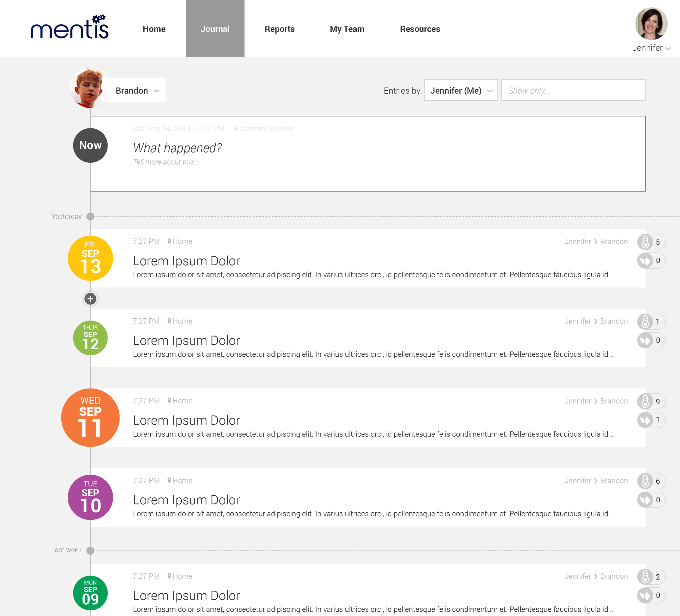Screen dimensions: 680x616
Task: Click Brandon's avatar photo
Action: (x=90, y=88)
